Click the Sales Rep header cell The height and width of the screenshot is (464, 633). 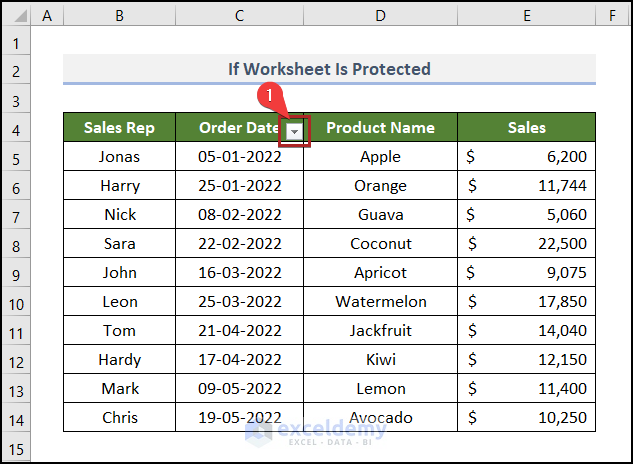(x=119, y=128)
